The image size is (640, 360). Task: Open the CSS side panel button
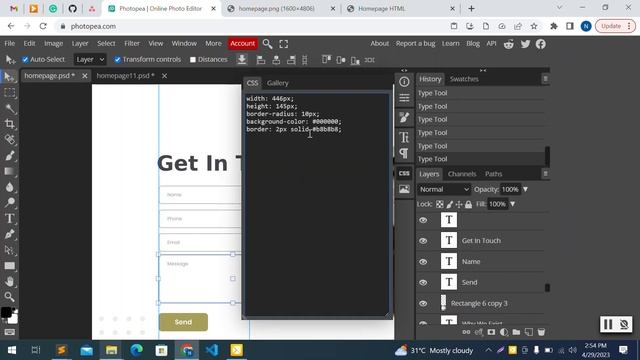coord(404,173)
